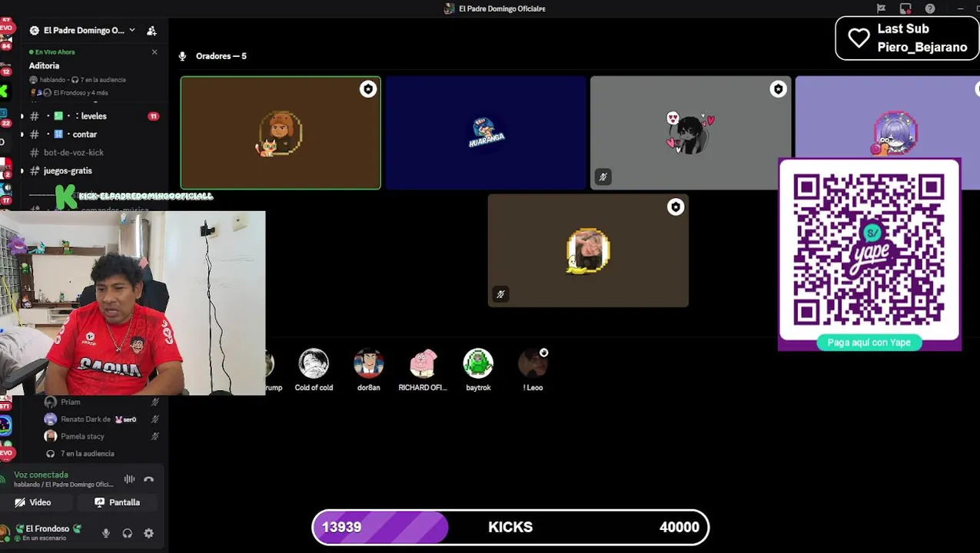Click the muted mic icon on the lower tile
This screenshot has width=980, height=553.
pos(501,294)
